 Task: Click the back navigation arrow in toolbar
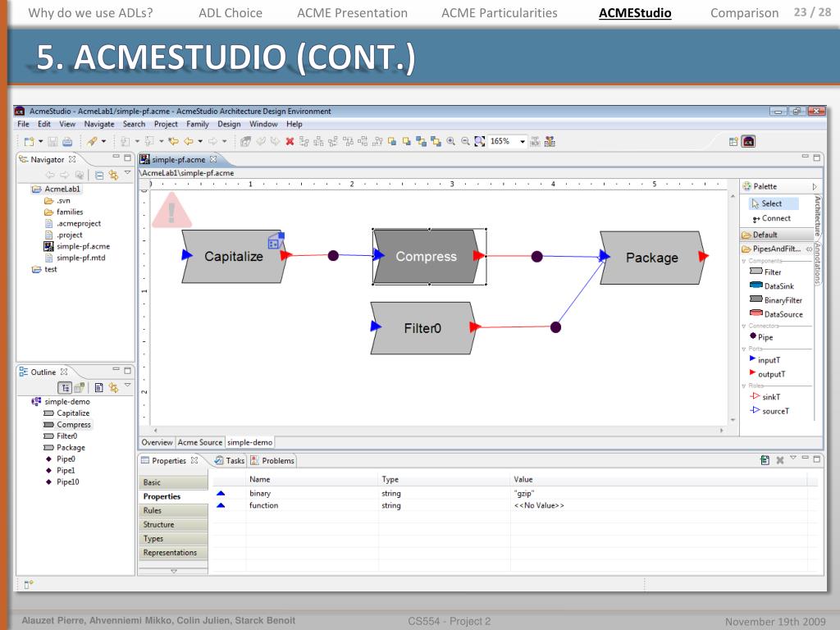click(189, 141)
